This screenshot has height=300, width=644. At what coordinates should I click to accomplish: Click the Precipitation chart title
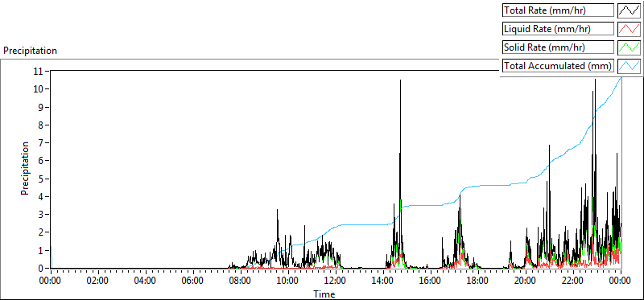coord(30,51)
